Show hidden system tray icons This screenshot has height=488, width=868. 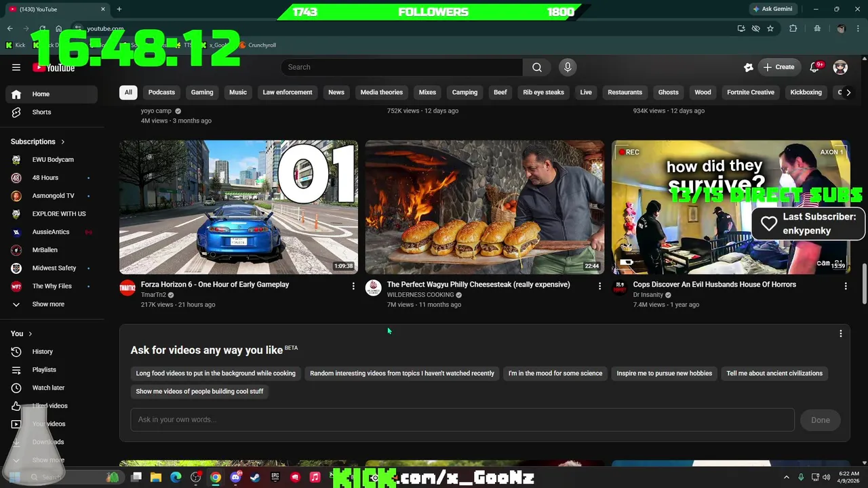pos(787,477)
